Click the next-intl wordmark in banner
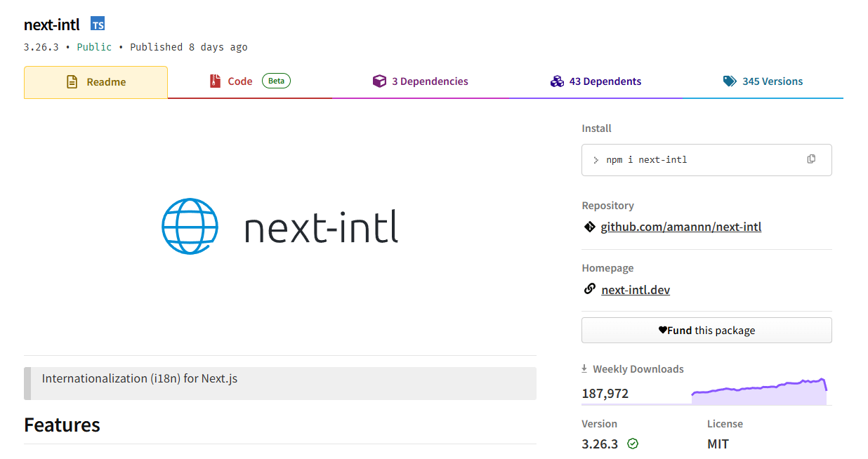868x459 pixels. click(322, 227)
